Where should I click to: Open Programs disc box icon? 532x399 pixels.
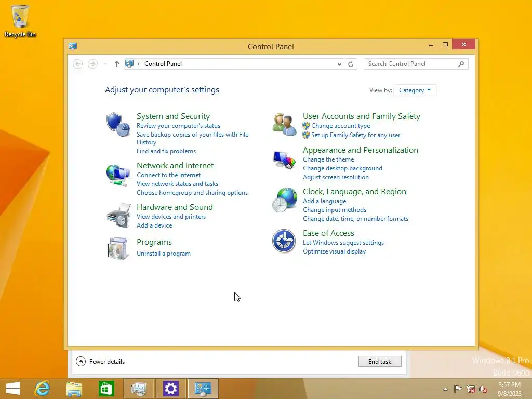(118, 248)
